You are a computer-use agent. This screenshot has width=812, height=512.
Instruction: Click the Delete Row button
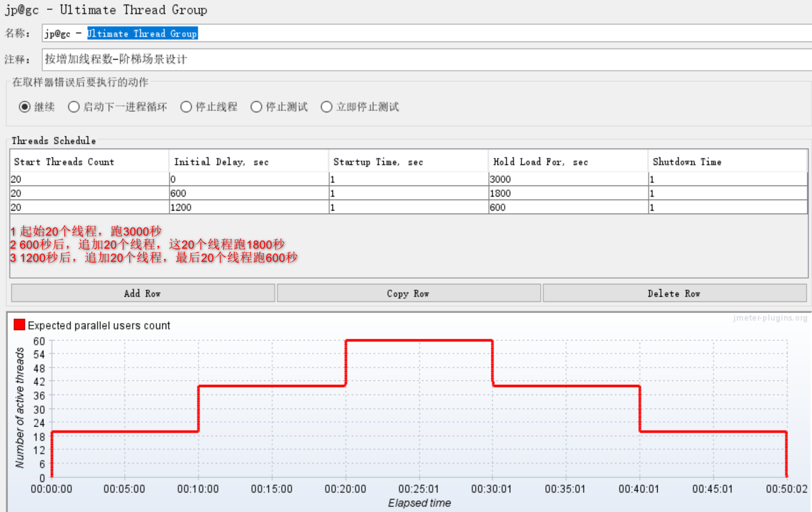click(675, 293)
